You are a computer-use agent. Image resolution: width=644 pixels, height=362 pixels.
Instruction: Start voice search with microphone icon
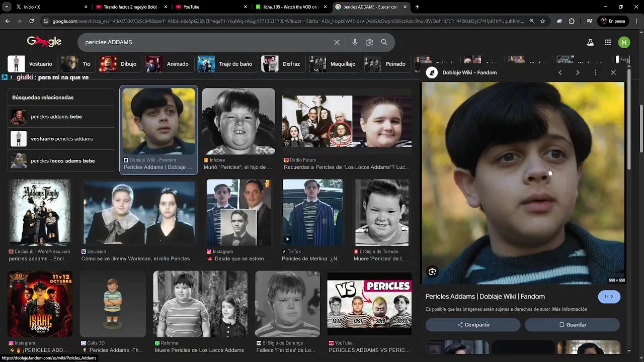[355, 42]
